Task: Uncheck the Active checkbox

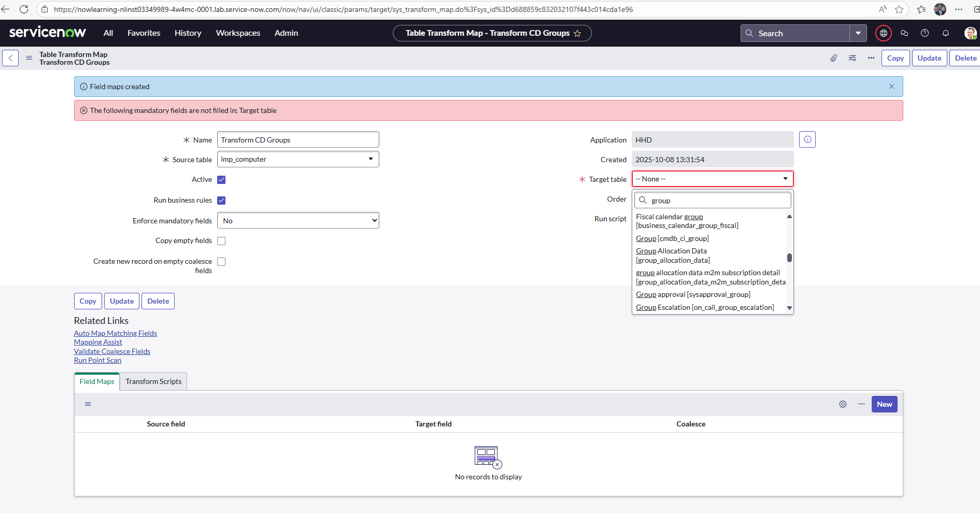Action: pos(221,180)
